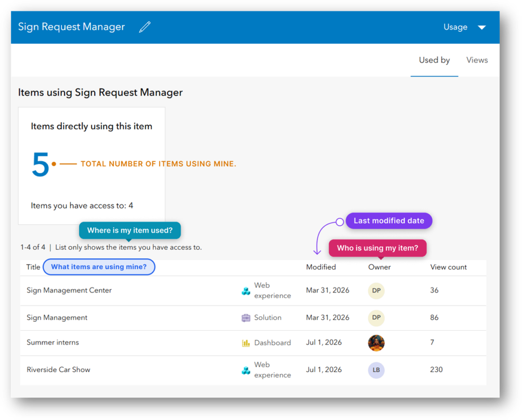
Task: Click the Sign Management solution title
Action: (x=57, y=317)
